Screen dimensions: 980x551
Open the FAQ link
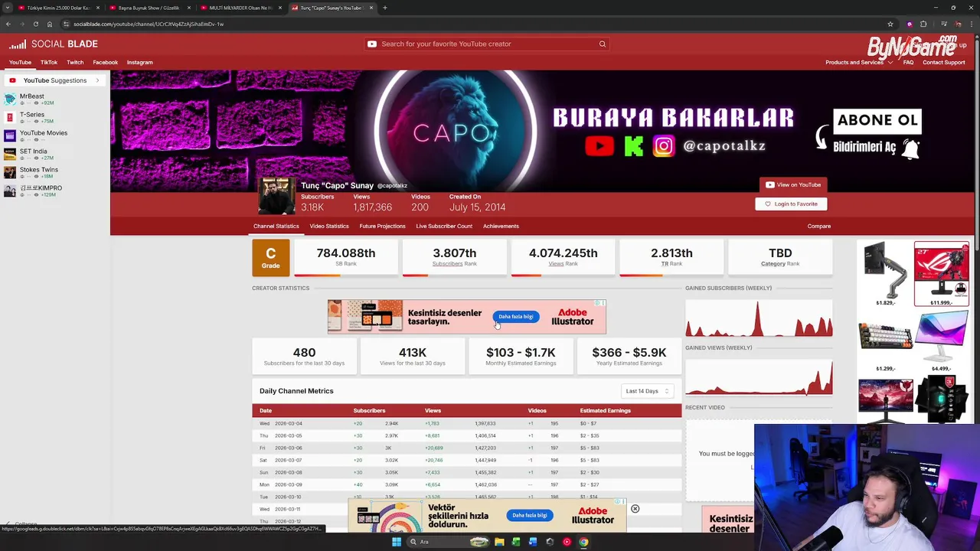coord(908,62)
